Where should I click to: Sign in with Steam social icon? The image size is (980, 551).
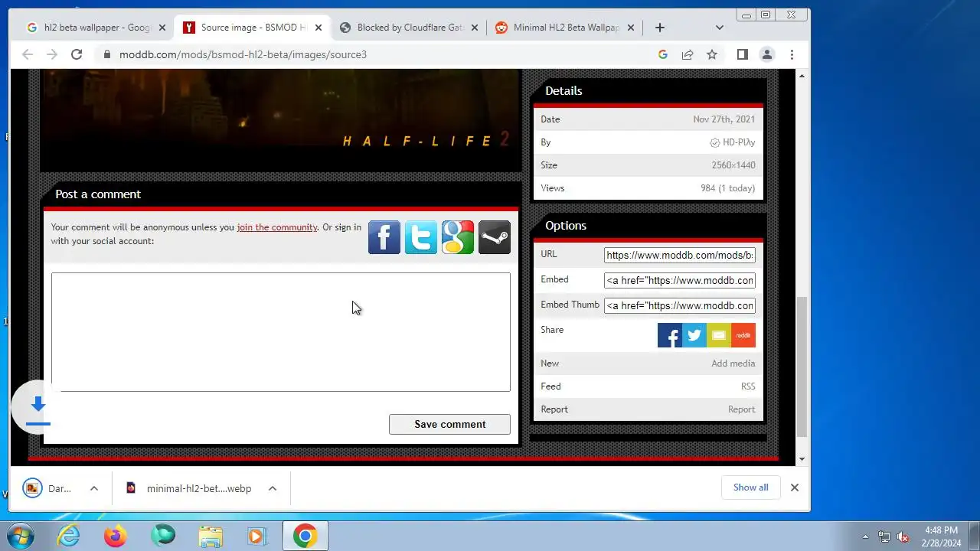[495, 237]
